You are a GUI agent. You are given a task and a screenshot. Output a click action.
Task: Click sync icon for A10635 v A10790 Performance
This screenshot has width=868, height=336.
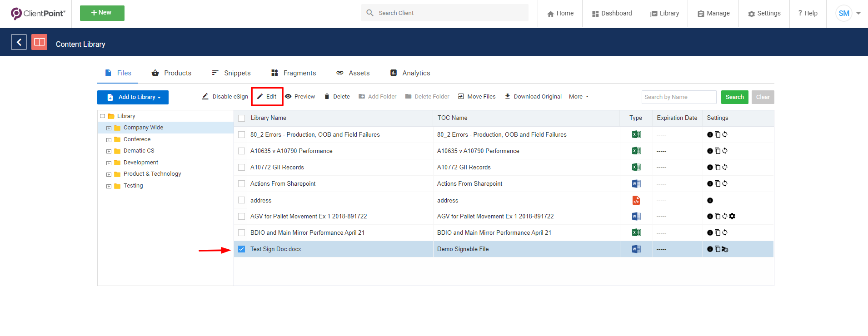point(725,151)
